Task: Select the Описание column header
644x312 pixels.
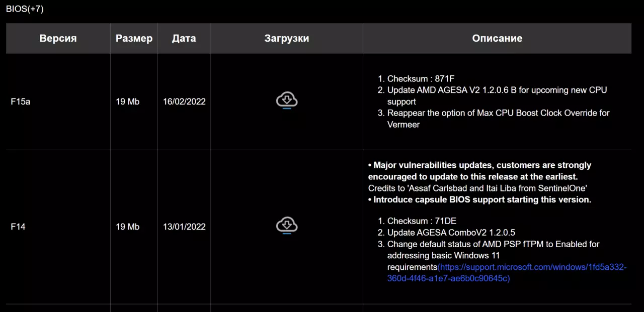Action: pos(497,39)
